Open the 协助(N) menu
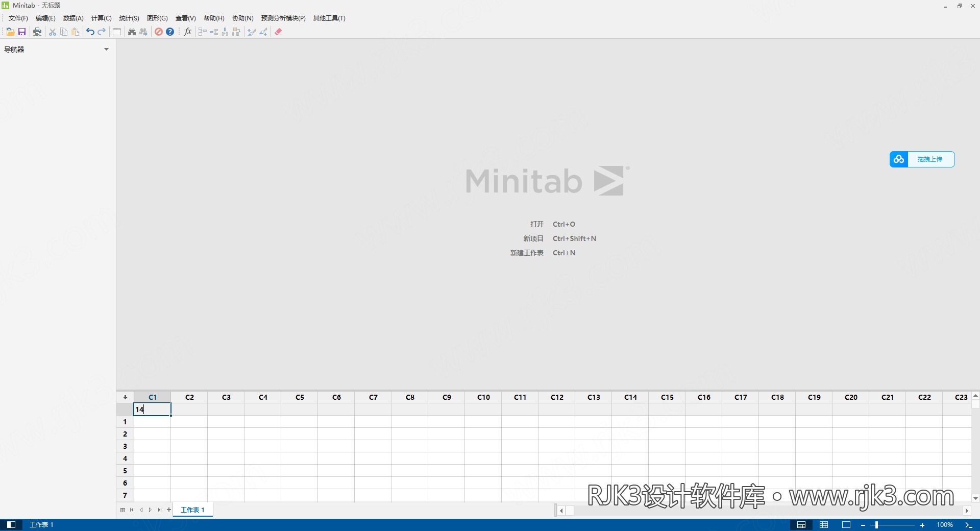The image size is (980, 531). click(x=242, y=18)
